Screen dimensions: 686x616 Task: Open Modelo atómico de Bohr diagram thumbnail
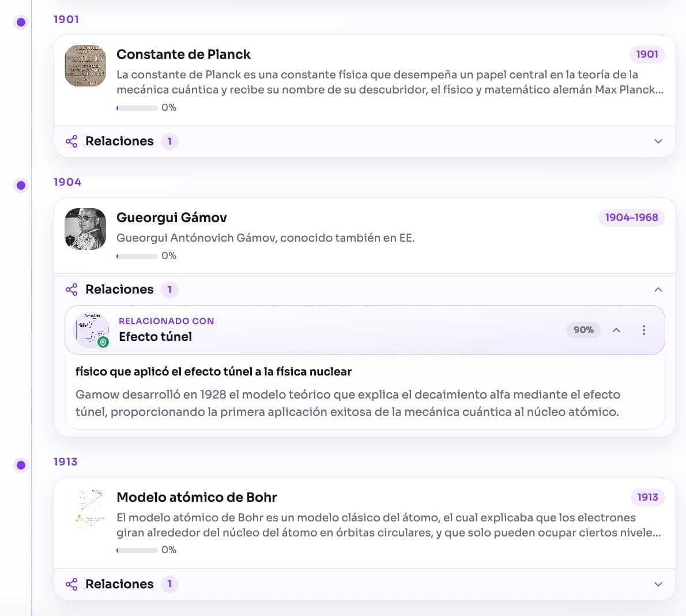click(85, 509)
